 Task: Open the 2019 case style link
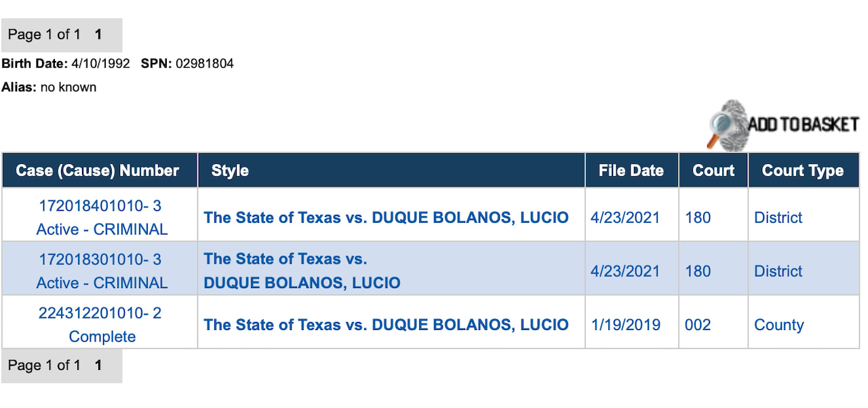click(386, 325)
